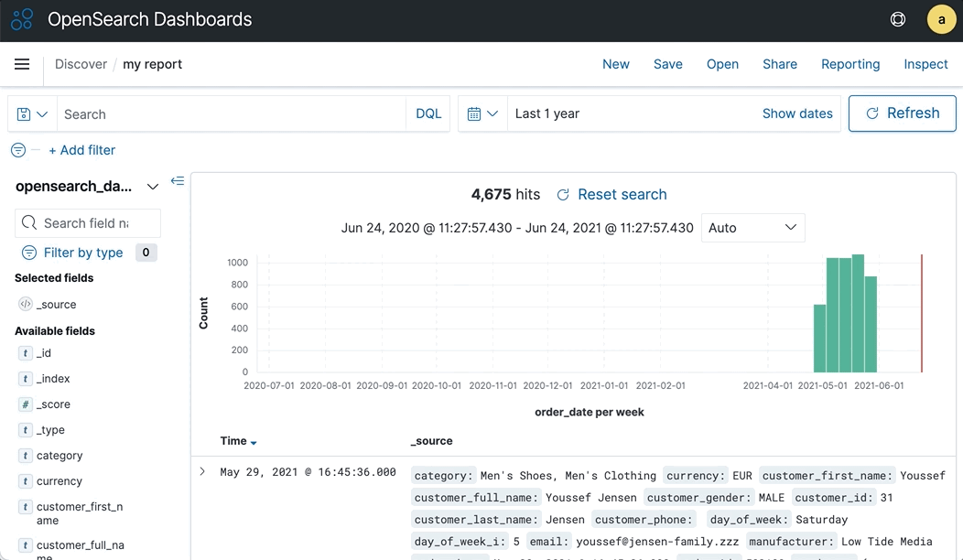Click New in the top menu
The image size is (963, 560).
tap(616, 64)
